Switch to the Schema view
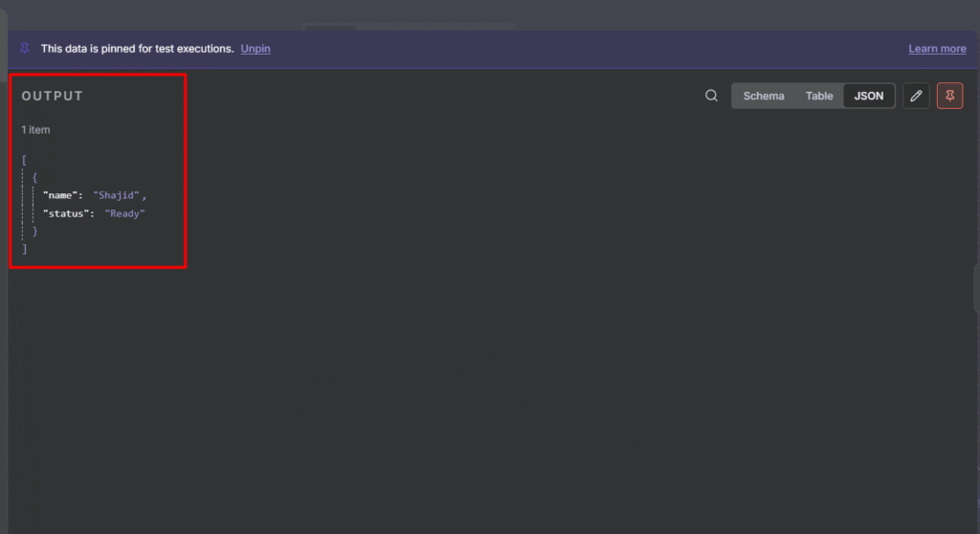The height and width of the screenshot is (534, 980). (x=764, y=96)
